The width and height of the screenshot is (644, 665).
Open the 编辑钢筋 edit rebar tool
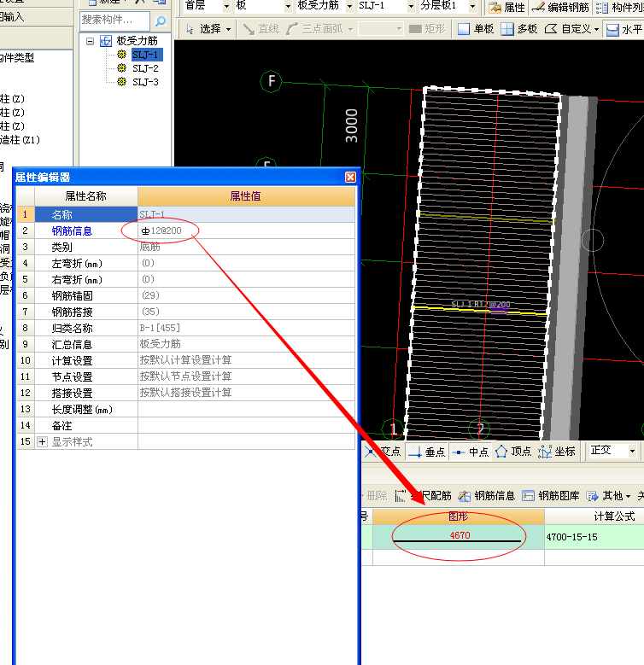point(560,7)
